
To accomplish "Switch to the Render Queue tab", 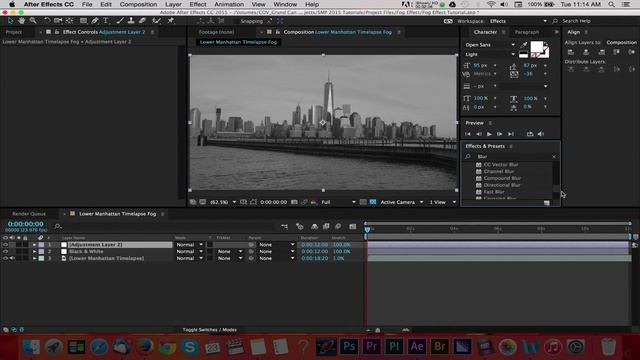I will (29, 213).
